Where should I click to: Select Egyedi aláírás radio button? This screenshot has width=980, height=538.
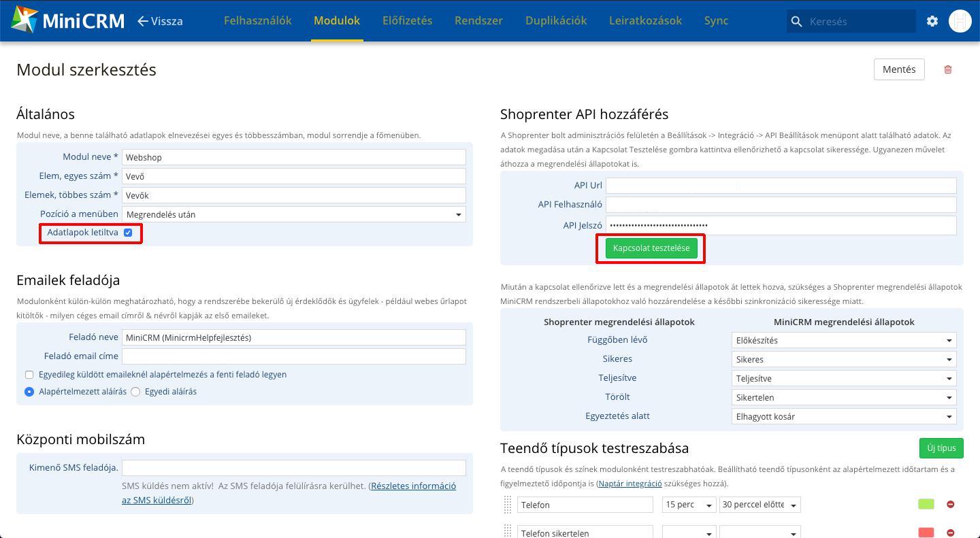click(135, 392)
